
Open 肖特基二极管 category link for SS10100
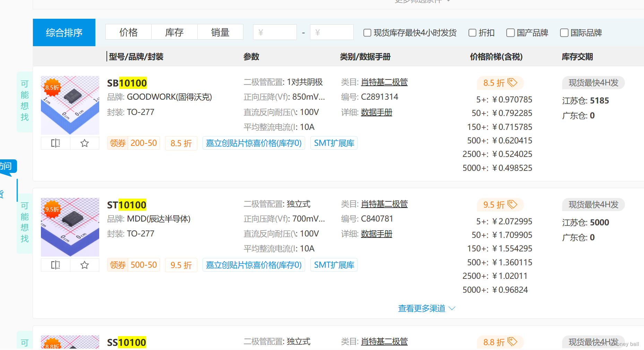coord(384,341)
